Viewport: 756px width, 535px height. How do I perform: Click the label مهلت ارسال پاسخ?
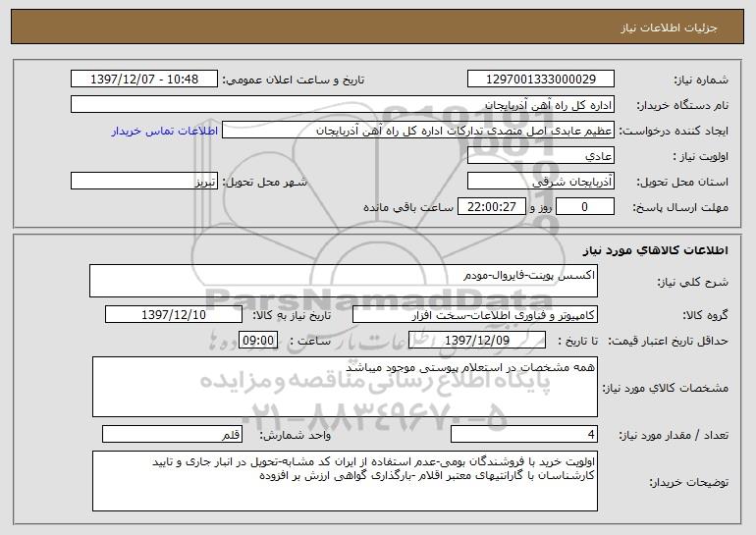680,207
